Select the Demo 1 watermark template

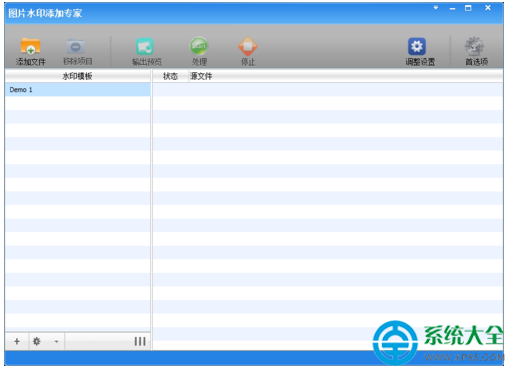[x=78, y=90]
